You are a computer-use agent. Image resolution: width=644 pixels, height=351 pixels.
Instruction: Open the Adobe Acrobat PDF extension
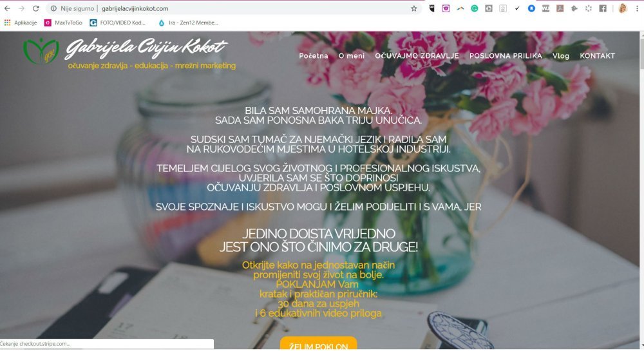pyautogui.click(x=560, y=8)
